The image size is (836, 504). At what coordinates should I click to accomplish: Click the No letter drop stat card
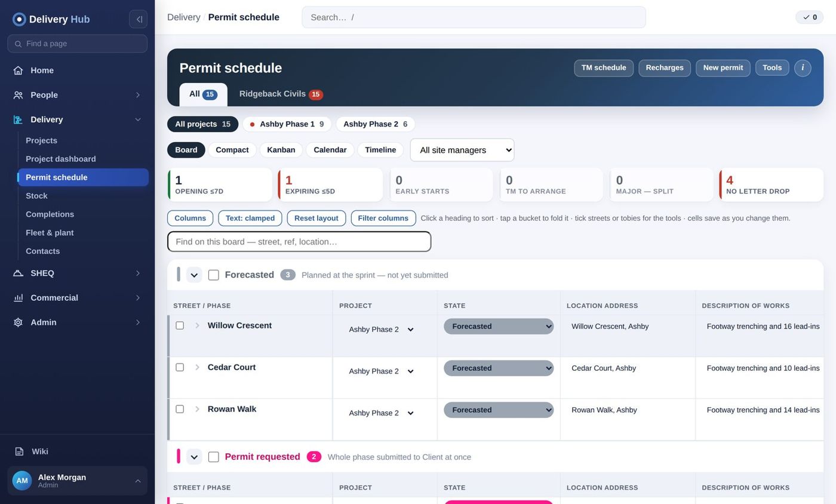(771, 185)
